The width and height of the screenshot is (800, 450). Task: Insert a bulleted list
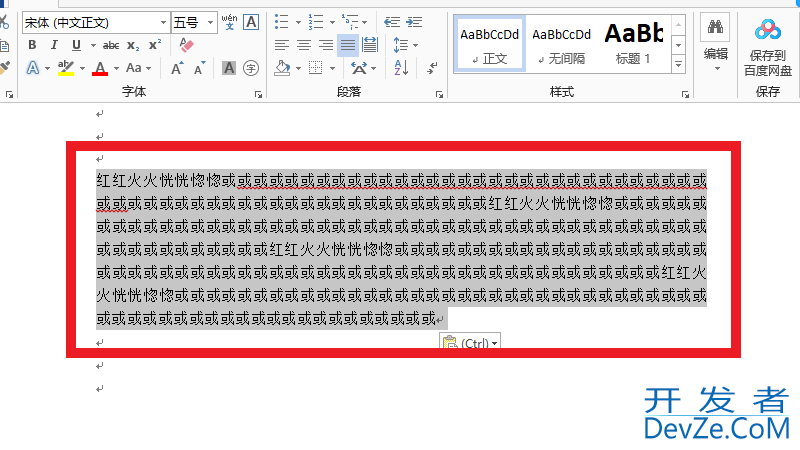pyautogui.click(x=282, y=22)
